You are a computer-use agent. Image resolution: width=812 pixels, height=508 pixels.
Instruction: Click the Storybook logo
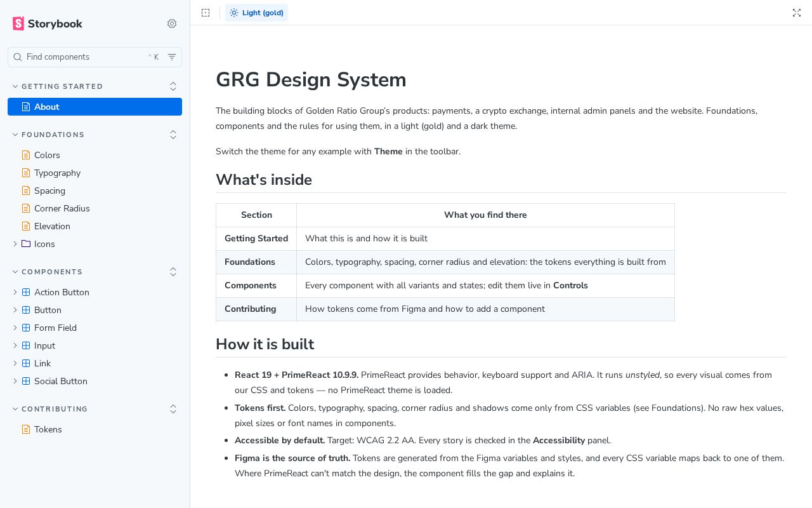click(48, 23)
